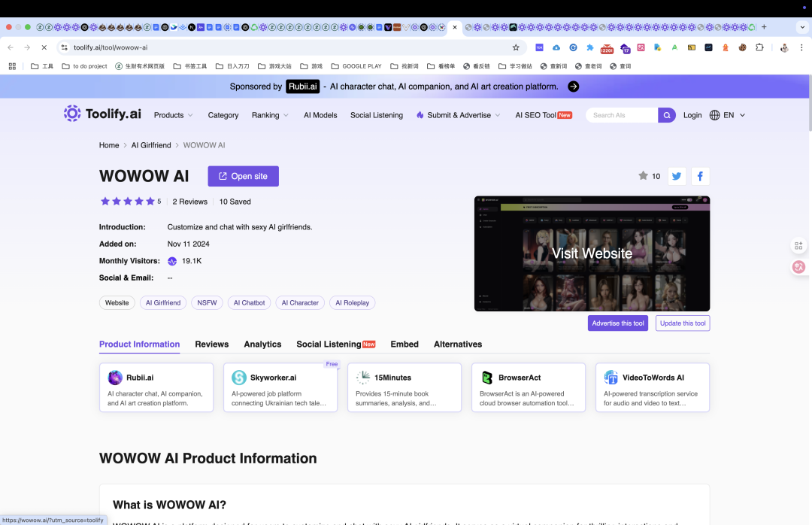Screen dimensions: 812x525
Task: Click the browser forward arrow
Action: [27, 47]
